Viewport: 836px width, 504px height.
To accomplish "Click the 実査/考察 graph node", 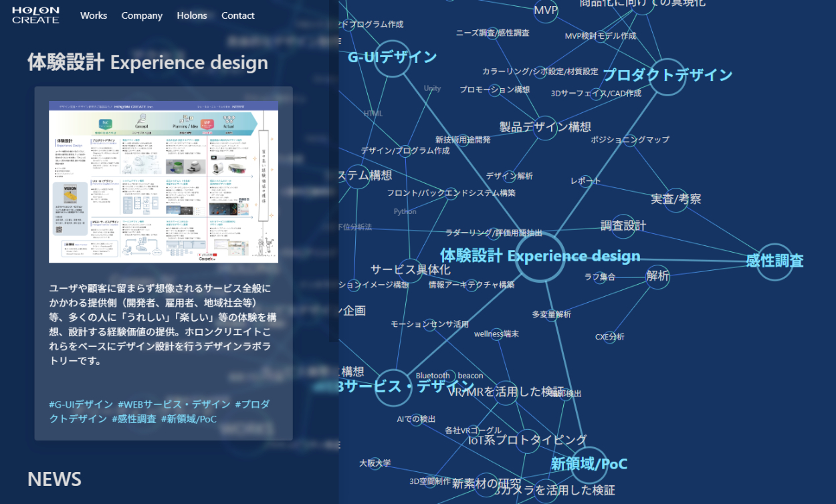I will (676, 199).
